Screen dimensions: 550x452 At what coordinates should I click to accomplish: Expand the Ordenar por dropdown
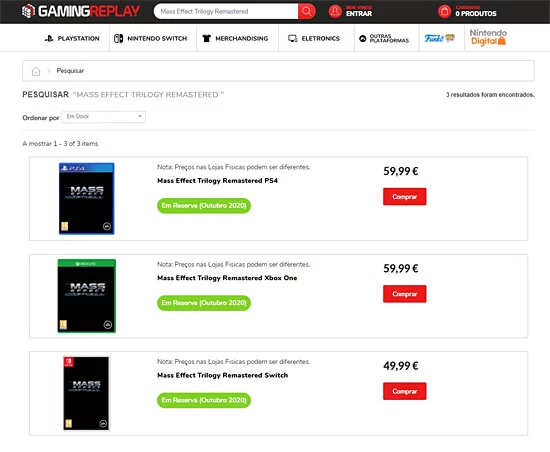tap(104, 116)
